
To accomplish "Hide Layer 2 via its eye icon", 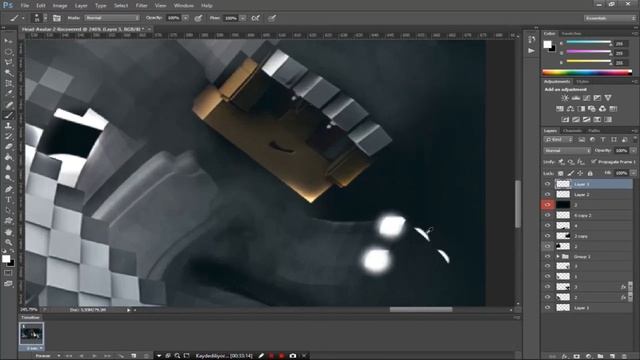I will tap(547, 195).
